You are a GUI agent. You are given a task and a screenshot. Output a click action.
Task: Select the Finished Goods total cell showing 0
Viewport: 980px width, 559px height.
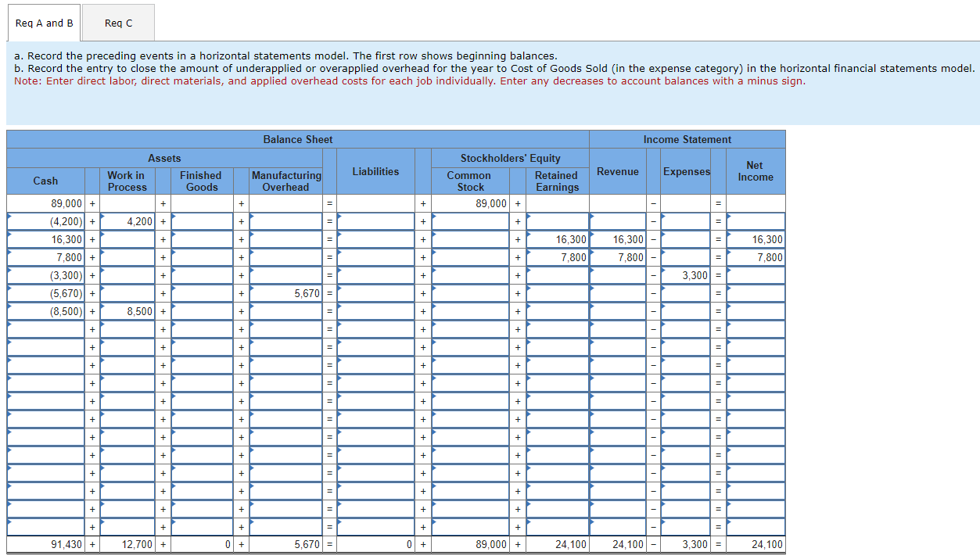click(x=202, y=544)
